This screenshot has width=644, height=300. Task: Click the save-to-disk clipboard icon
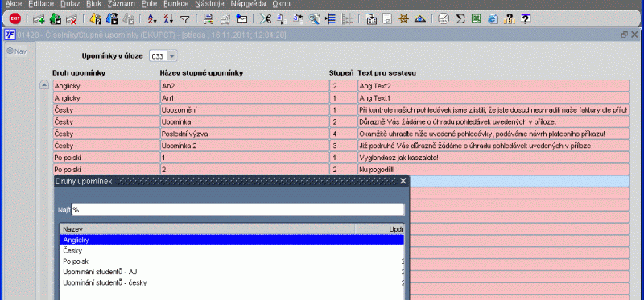click(371, 18)
